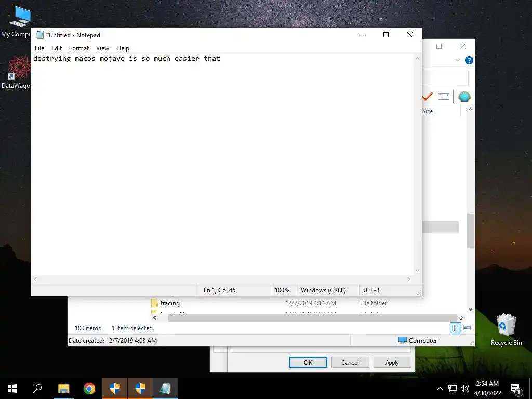Expand the Explorer ribbon chevron
The width and height of the screenshot is (532, 399).
point(457,60)
